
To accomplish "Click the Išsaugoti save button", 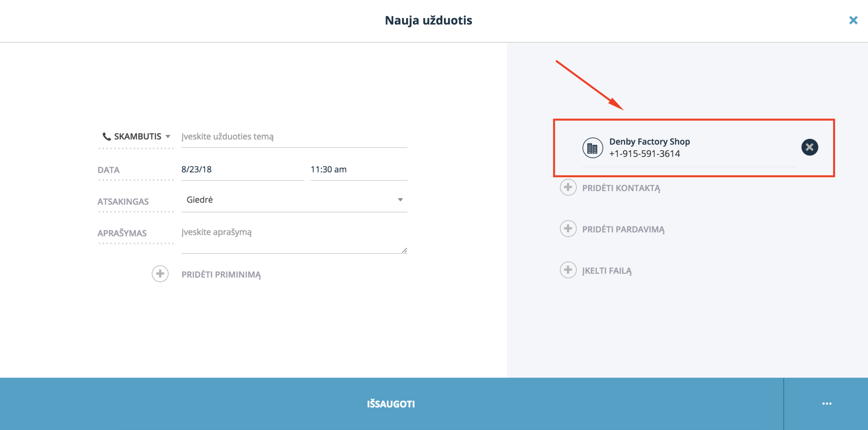I will (x=391, y=404).
